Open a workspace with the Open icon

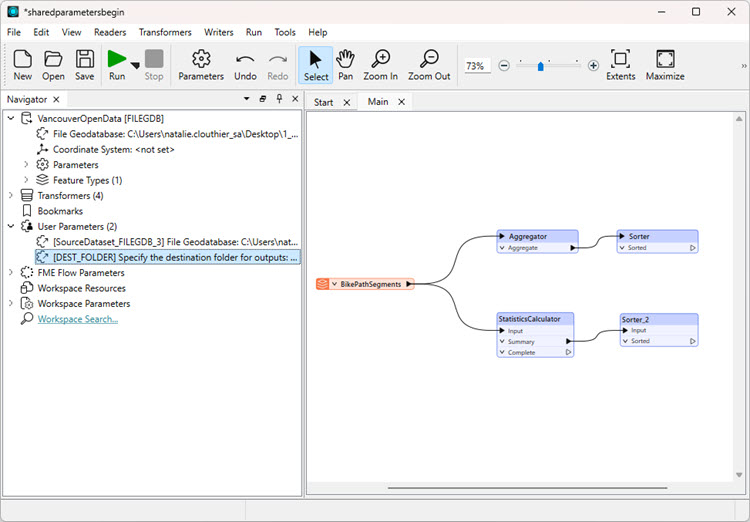pyautogui.click(x=53, y=65)
